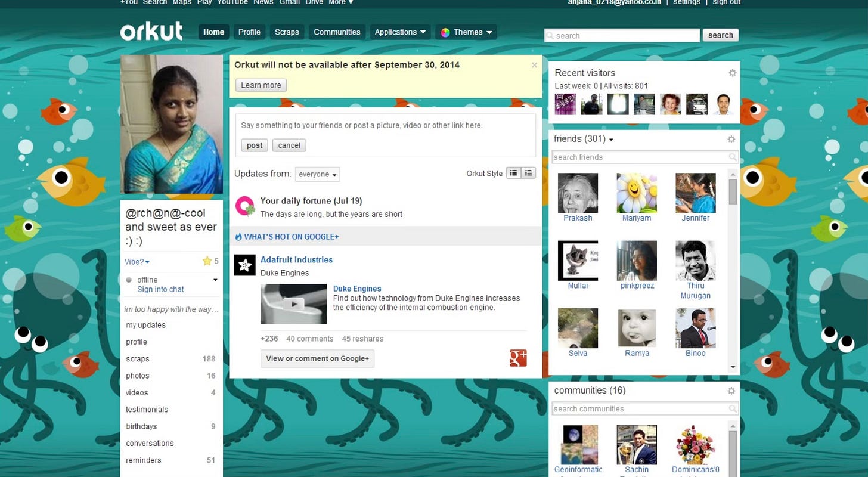868x477 pixels.
Task: Expand the friends (301) dropdown arrow
Action: pyautogui.click(x=611, y=140)
